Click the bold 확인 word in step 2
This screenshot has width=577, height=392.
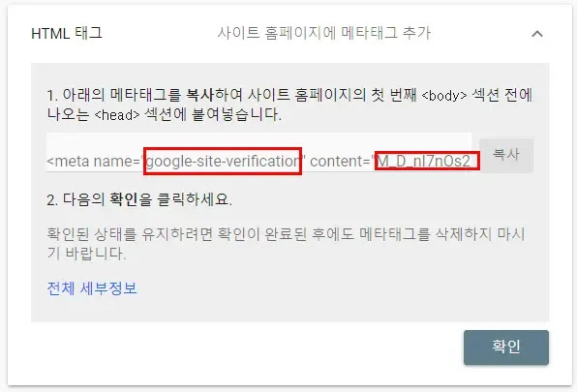pos(124,199)
